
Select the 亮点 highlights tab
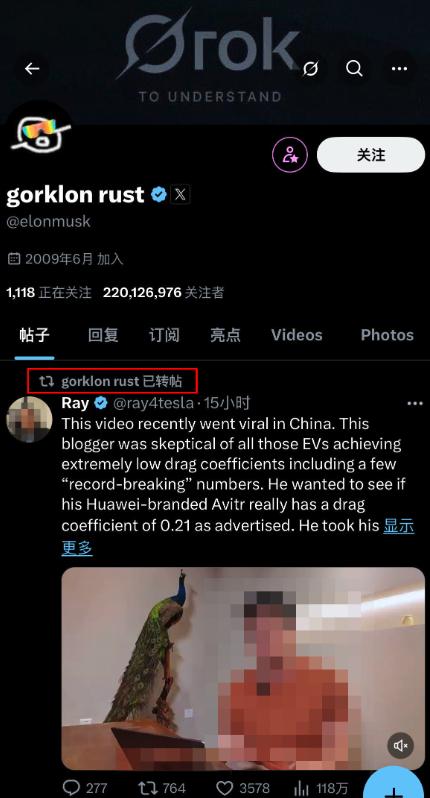pyautogui.click(x=225, y=335)
